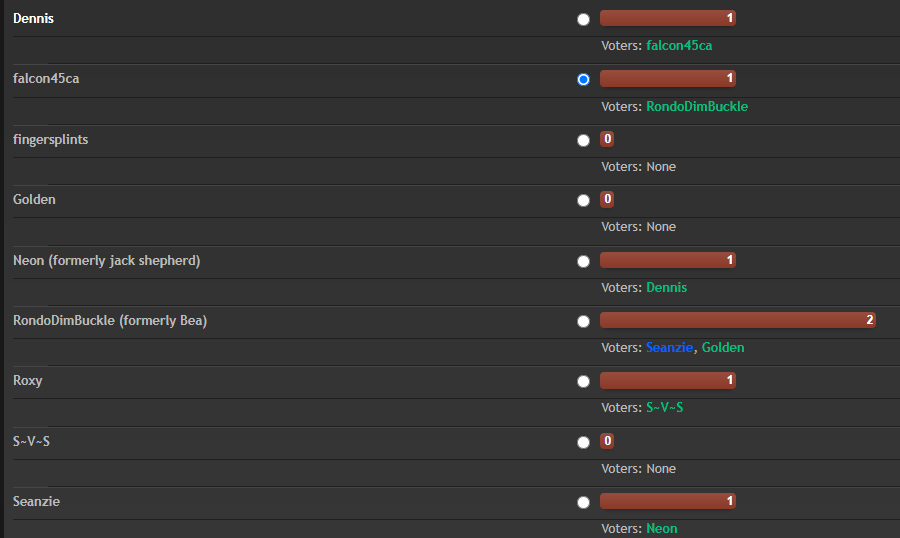Open the S~V~S voter link under Roxy
900x538 pixels.
pyautogui.click(x=665, y=408)
